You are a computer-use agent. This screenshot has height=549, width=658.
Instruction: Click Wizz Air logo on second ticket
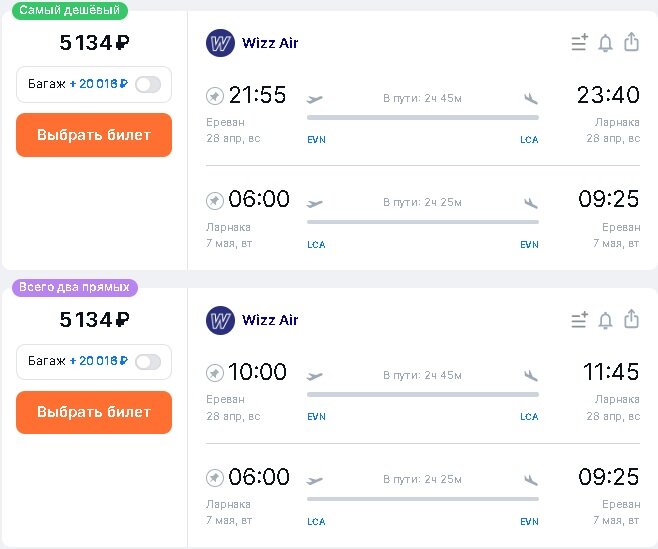tap(220, 320)
